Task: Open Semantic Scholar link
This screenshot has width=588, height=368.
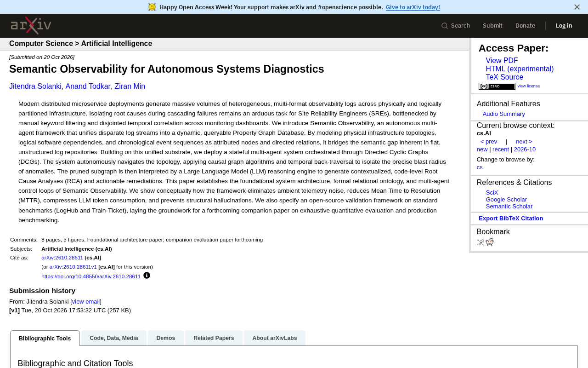Action: click(x=509, y=207)
